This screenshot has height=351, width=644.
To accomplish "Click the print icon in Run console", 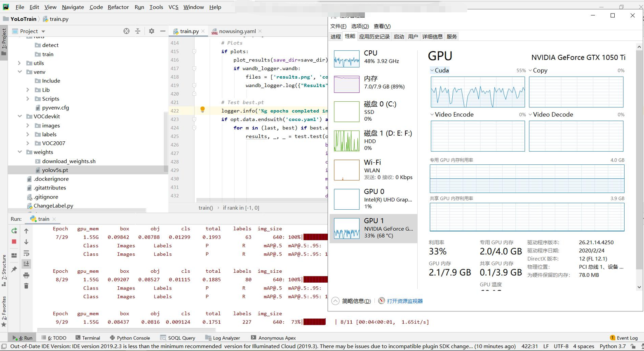I will coord(26,275).
